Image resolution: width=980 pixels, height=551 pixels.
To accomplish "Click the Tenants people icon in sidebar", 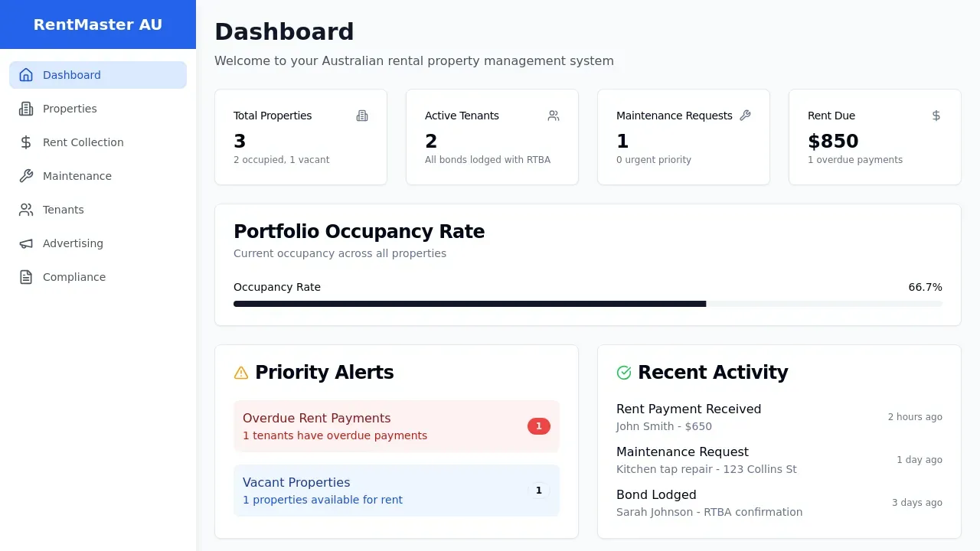I will tap(26, 210).
